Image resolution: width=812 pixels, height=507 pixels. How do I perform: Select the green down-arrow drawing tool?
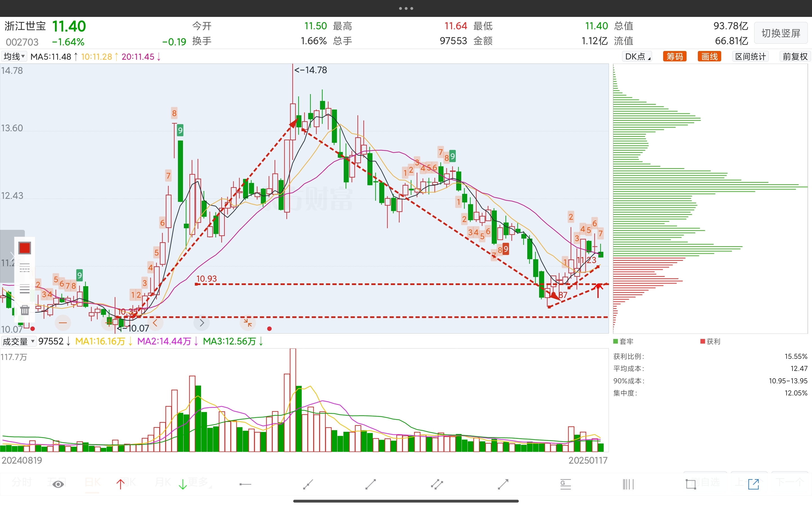[x=182, y=484]
